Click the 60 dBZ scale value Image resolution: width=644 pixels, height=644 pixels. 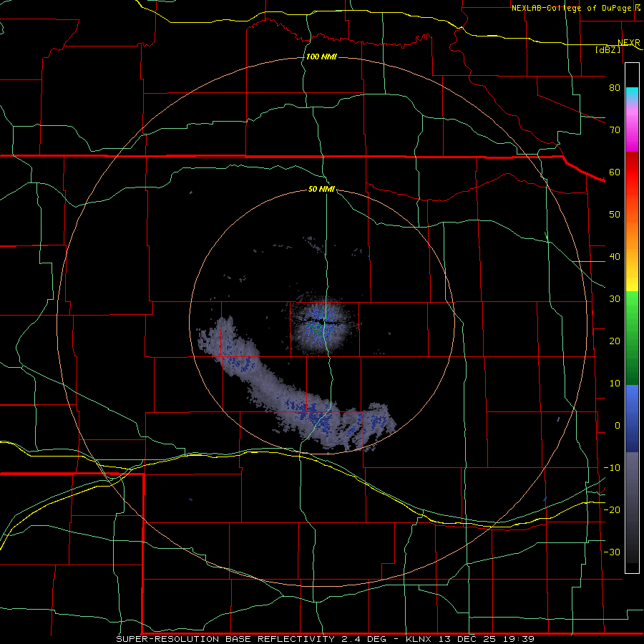[615, 172]
